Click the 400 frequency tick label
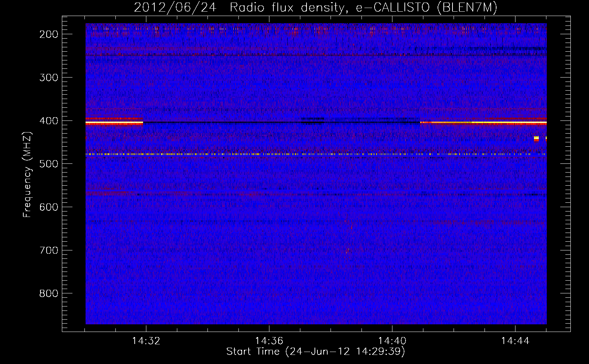This screenshot has height=364, width=589. 49,121
